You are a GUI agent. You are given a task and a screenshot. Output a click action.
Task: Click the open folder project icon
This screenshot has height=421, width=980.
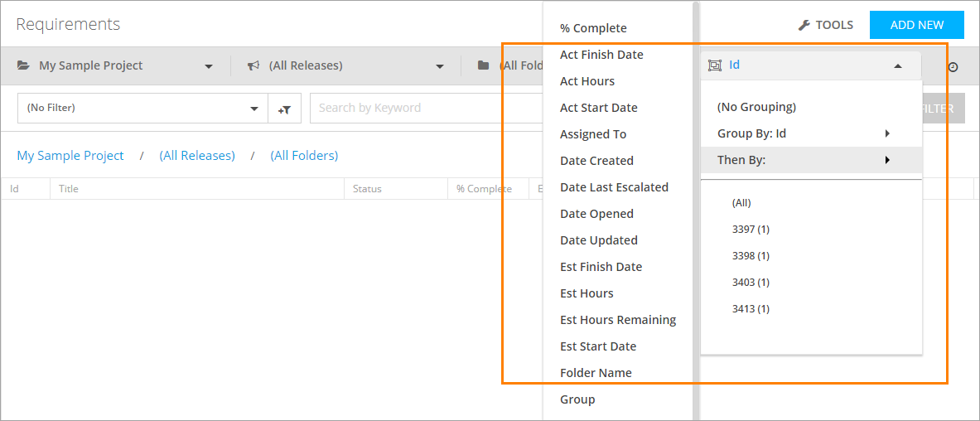tap(23, 65)
